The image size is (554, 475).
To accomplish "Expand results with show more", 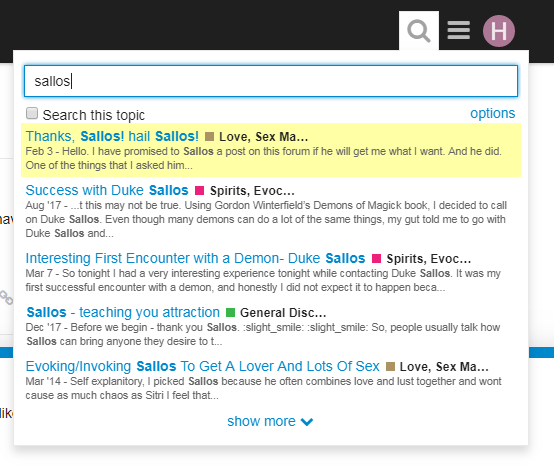I will 270,421.
